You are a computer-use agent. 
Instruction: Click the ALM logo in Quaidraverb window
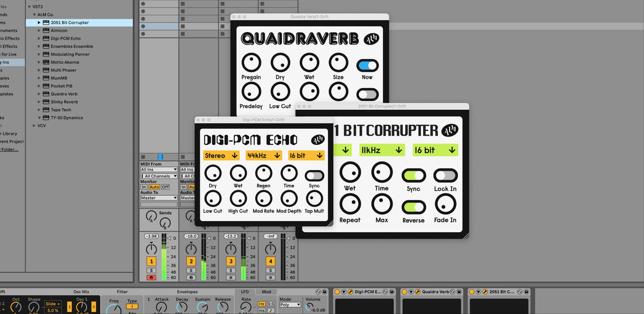coord(371,39)
